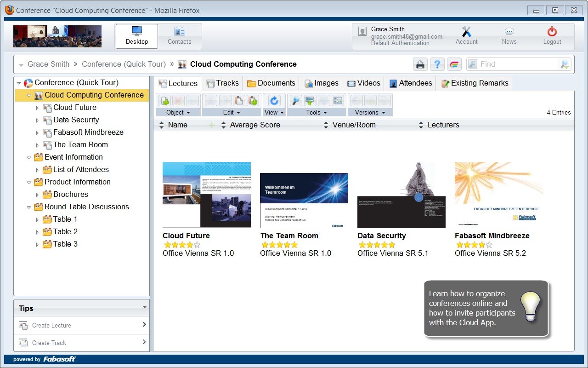Viewport: 588px width, 368px height.
Task: Select List of Attendees in the tree
Action: [x=81, y=170]
